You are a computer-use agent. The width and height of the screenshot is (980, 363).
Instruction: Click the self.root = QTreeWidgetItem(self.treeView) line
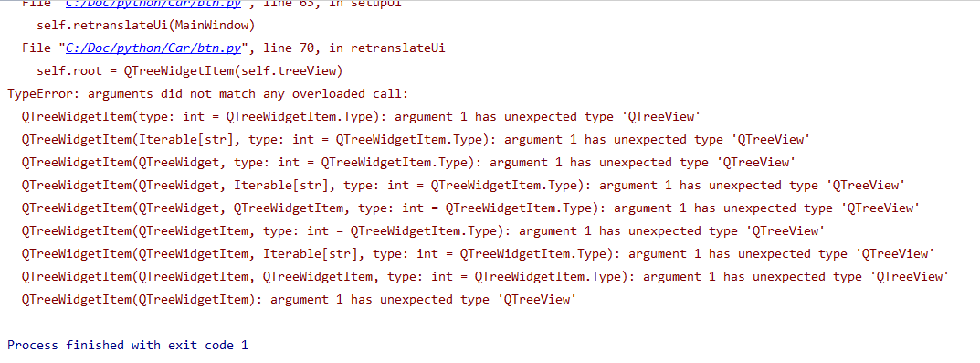click(x=189, y=71)
